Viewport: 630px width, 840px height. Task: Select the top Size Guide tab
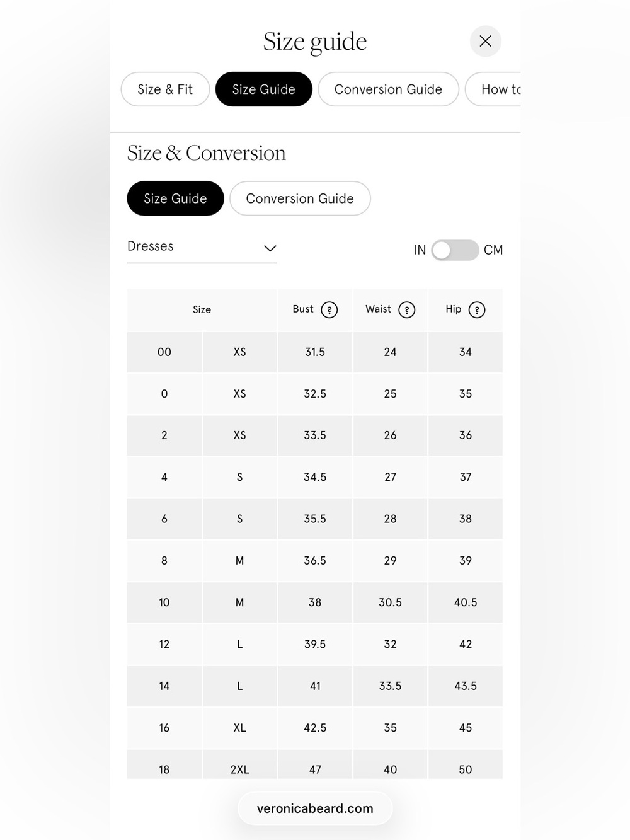point(263,89)
